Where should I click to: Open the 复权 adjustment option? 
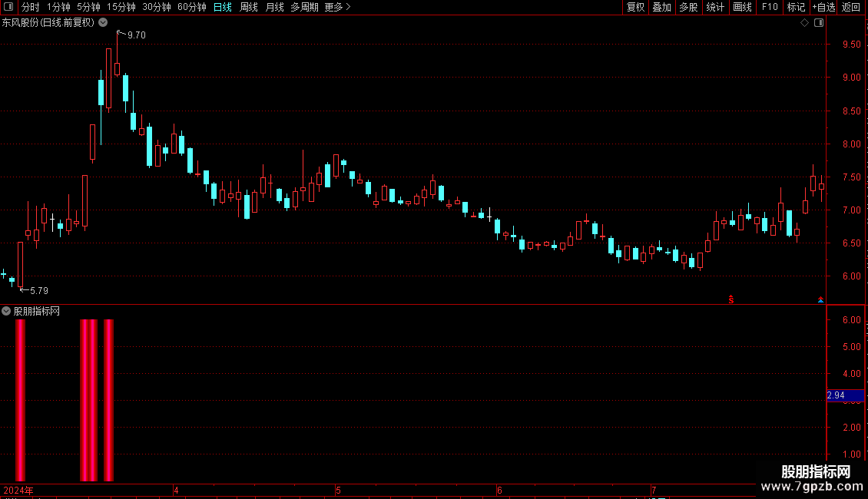coord(635,7)
